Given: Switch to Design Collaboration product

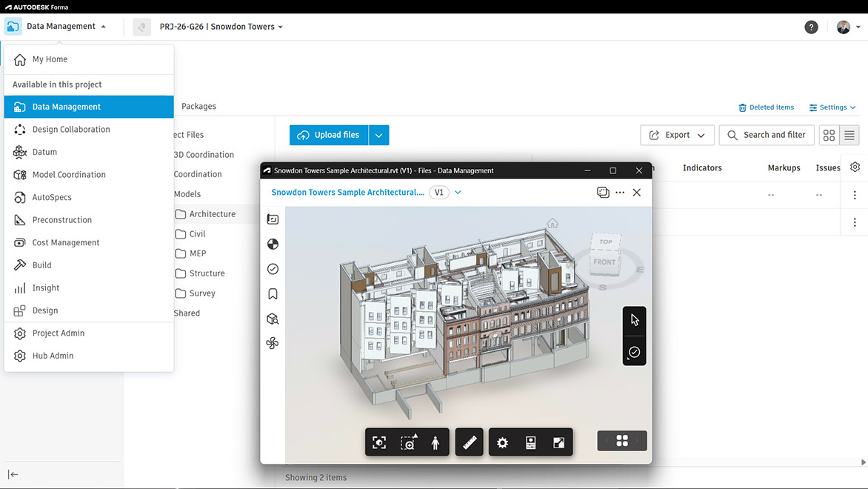Looking at the screenshot, I should click(x=89, y=129).
